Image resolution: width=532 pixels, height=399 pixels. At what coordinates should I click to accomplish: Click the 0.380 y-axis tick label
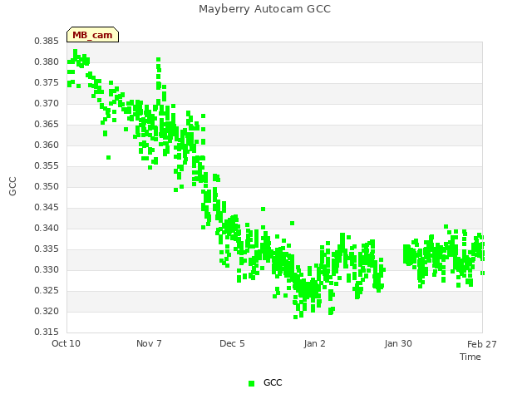[47, 62]
